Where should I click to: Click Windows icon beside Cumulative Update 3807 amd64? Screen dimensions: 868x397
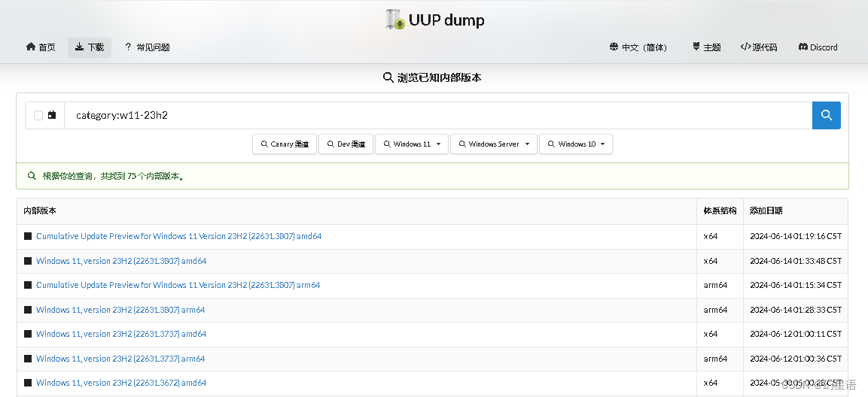pos(28,236)
